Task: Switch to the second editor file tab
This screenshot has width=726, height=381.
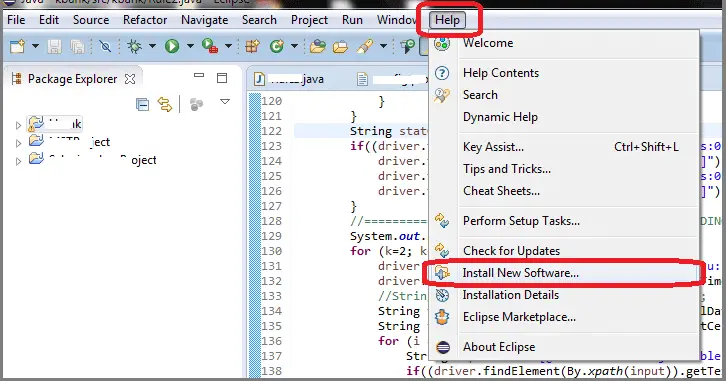Action: 392,79
